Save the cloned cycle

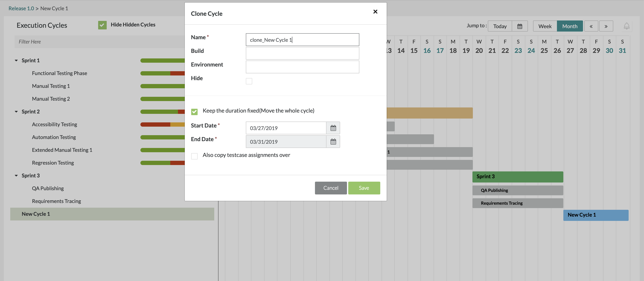click(x=364, y=188)
